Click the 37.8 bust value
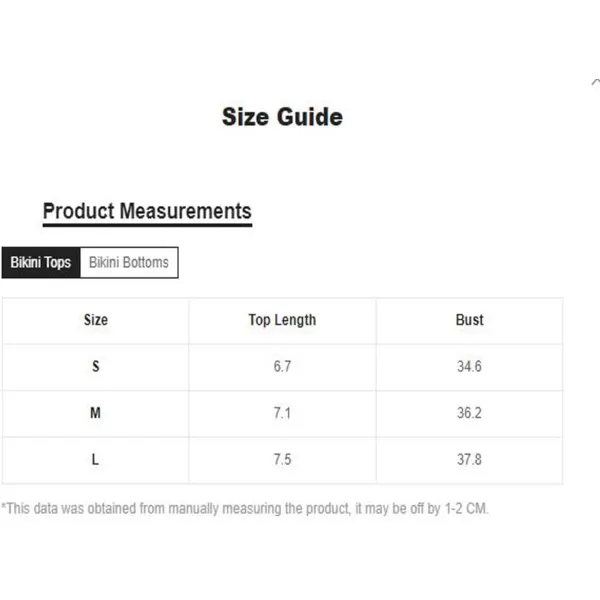Viewport: 600px width, 600px height. 470,459
